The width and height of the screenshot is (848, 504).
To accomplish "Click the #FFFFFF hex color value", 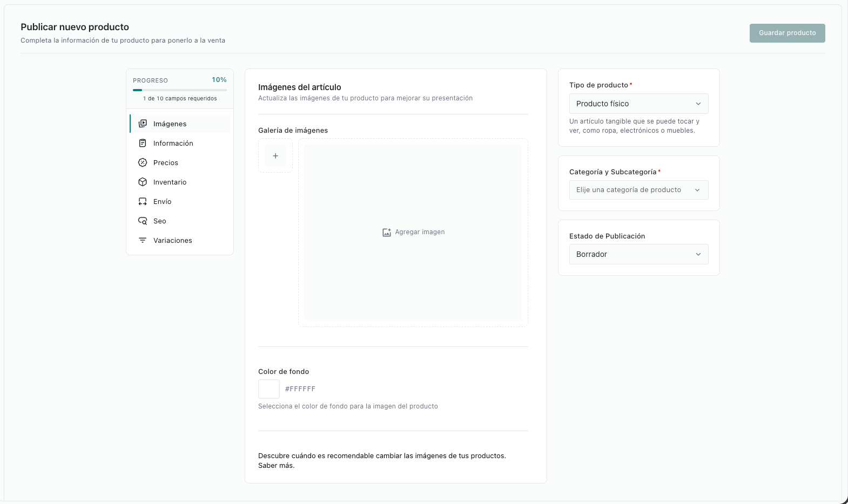I will click(300, 389).
